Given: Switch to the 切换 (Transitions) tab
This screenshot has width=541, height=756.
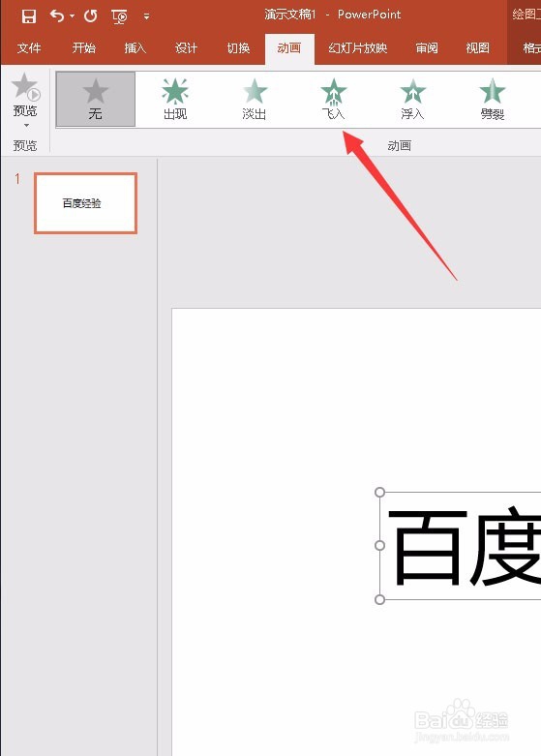Looking at the screenshot, I should [x=238, y=48].
